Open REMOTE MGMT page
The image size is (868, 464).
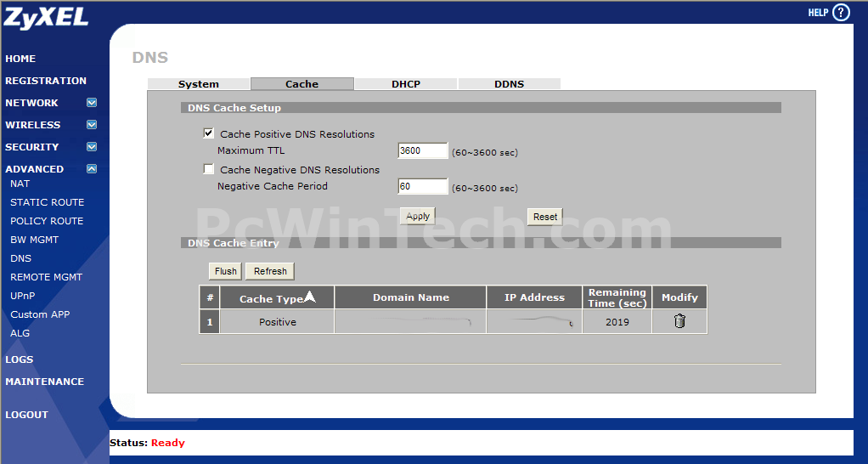pyautogui.click(x=46, y=277)
